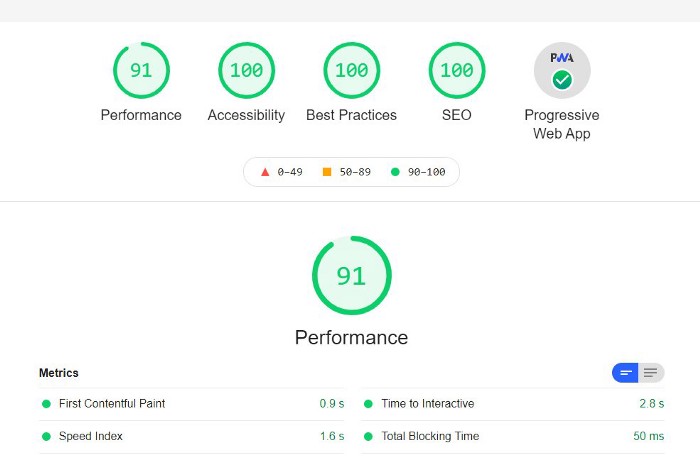Click the 50 ms Total Blocking Time value

tap(649, 436)
